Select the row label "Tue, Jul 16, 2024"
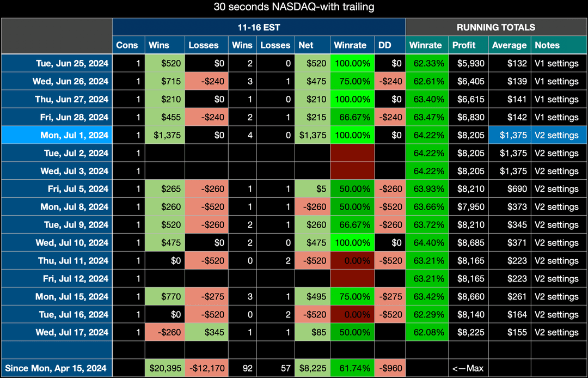The image size is (588, 378). click(57, 314)
